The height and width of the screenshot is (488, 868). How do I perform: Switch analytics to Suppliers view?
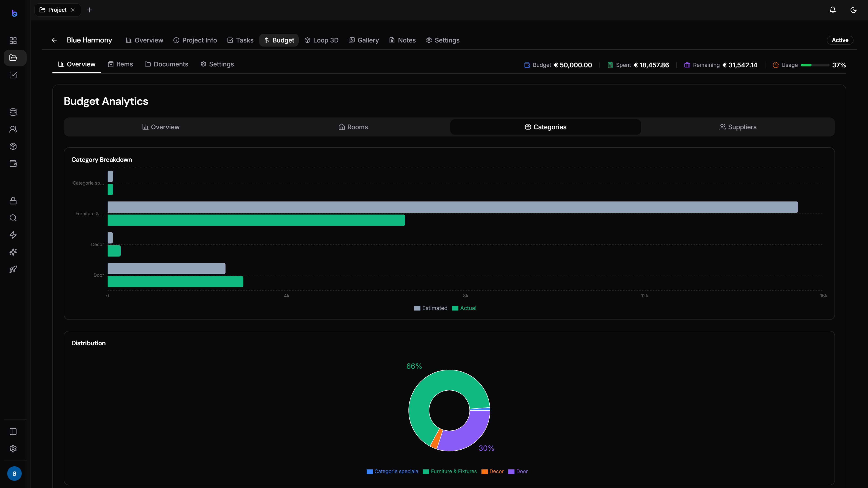tap(738, 127)
